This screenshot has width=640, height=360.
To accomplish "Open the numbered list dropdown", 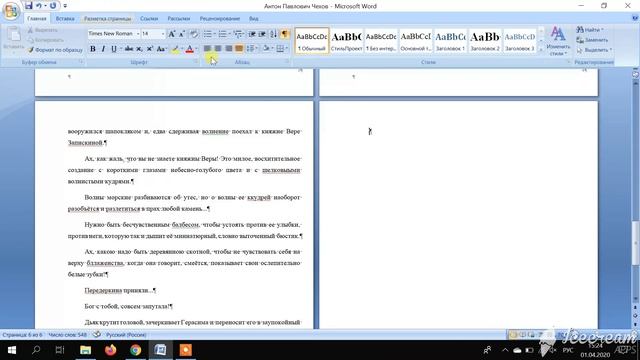I will click(230, 34).
